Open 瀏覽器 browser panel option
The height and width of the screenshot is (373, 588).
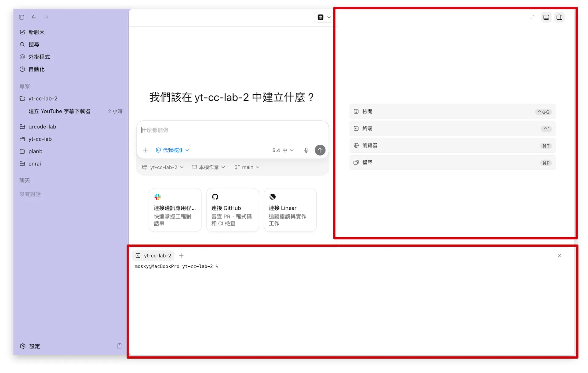[452, 146]
